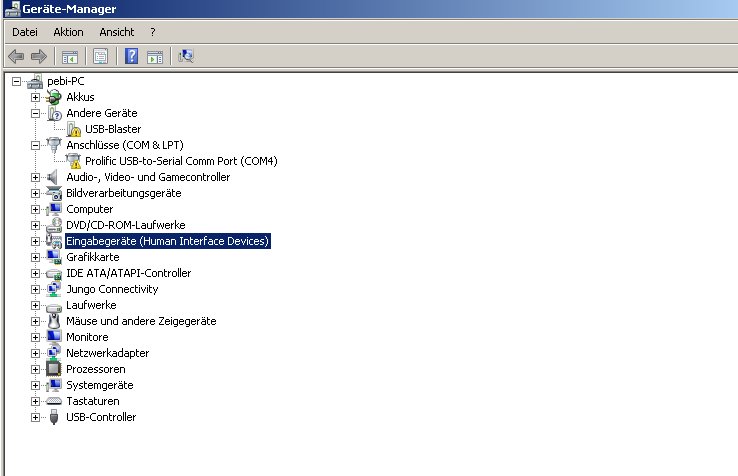Image resolution: width=738 pixels, height=476 pixels.
Task: Collapse the Andere Geräte node
Action: [35, 113]
